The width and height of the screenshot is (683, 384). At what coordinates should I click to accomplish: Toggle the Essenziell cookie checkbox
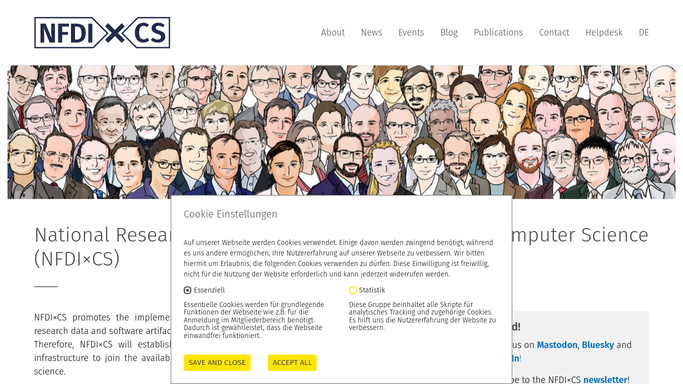(187, 290)
